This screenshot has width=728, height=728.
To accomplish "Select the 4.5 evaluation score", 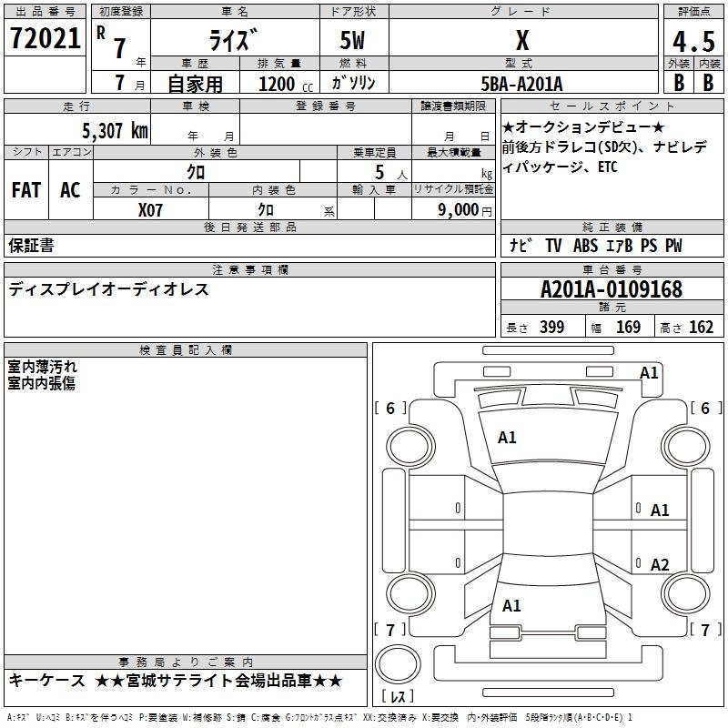I will [x=693, y=43].
